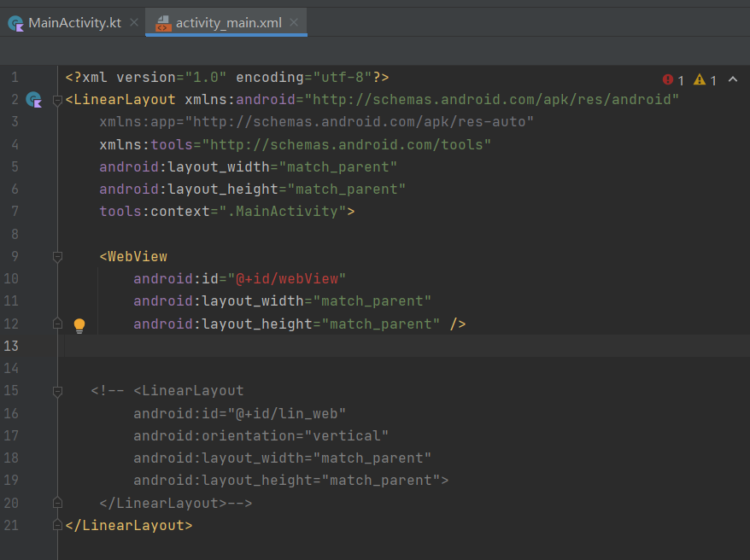Switch to the MainActivity.kt tab
Image resolution: width=750 pixels, height=560 pixels.
pyautogui.click(x=73, y=22)
